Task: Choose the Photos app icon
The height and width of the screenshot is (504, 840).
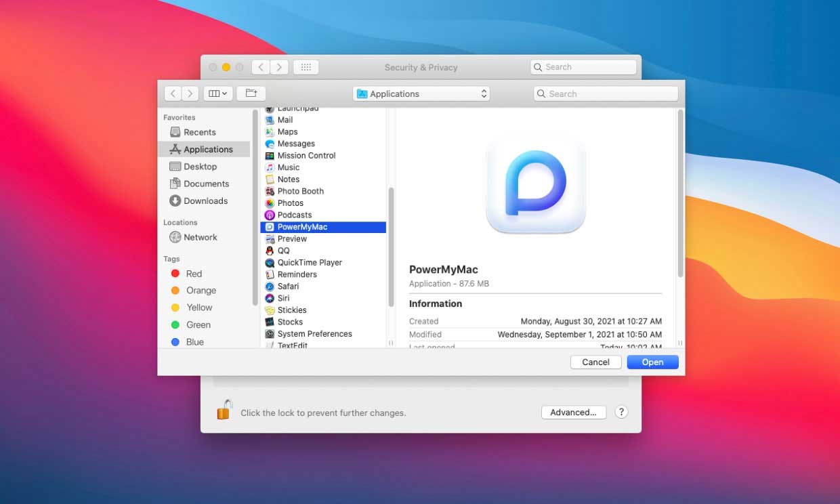Action: coord(270,203)
